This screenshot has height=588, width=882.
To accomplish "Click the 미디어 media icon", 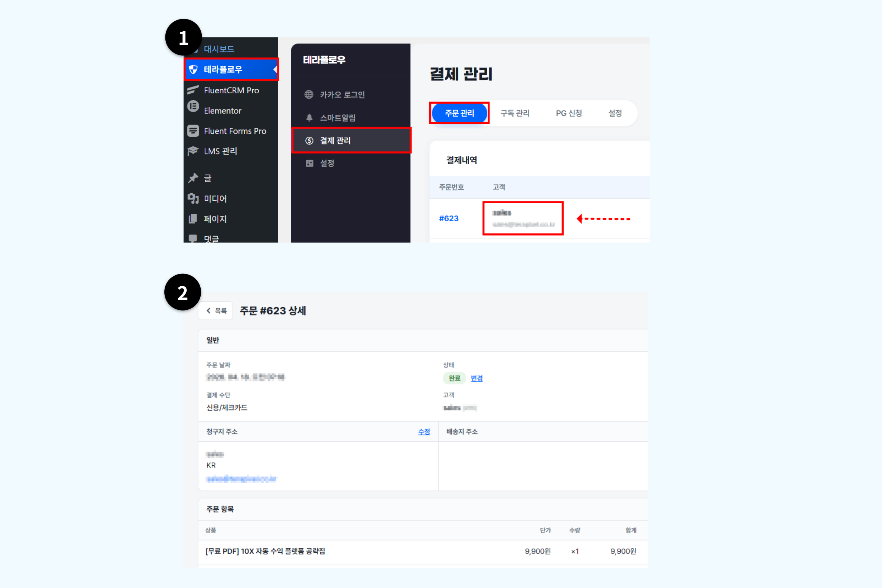I will pos(193,198).
